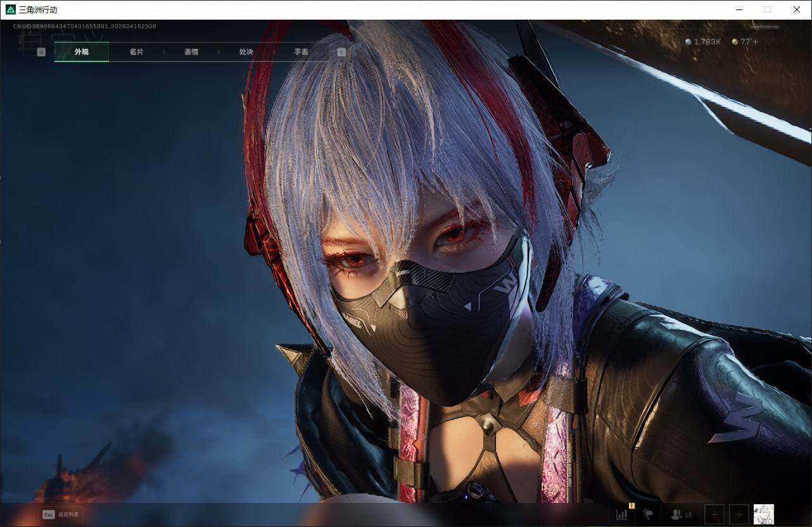Switch to the 外观 tab
Image resolution: width=812 pixels, height=527 pixels.
pyautogui.click(x=82, y=52)
